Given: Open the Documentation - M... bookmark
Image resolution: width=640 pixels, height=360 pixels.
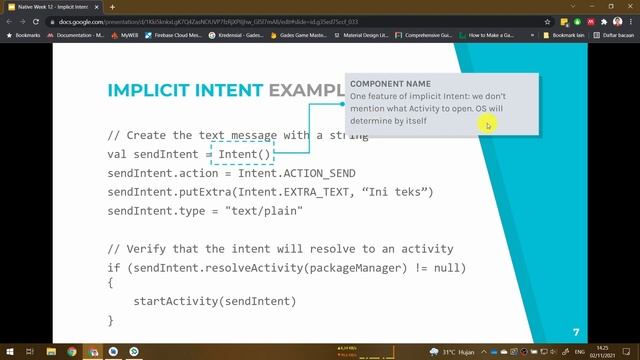Looking at the screenshot, I should click(76, 36).
